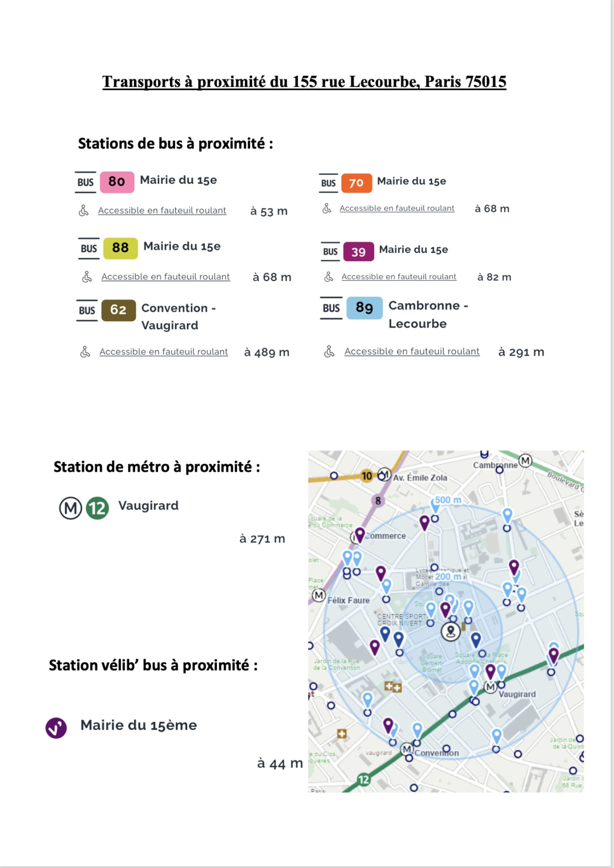Click the brown bus 62 badge
Screen dimensions: 614x868
119,310
